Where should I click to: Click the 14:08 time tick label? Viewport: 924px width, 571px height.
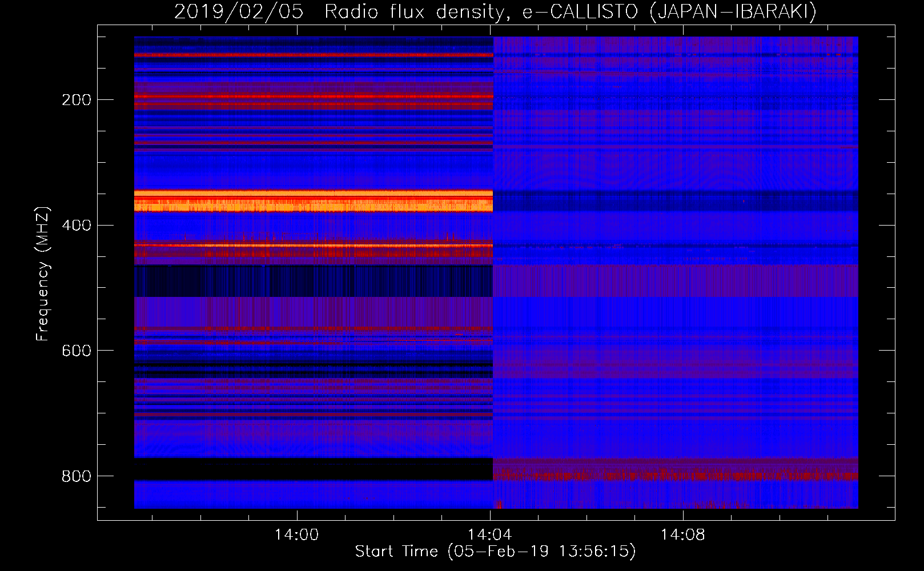(682, 535)
